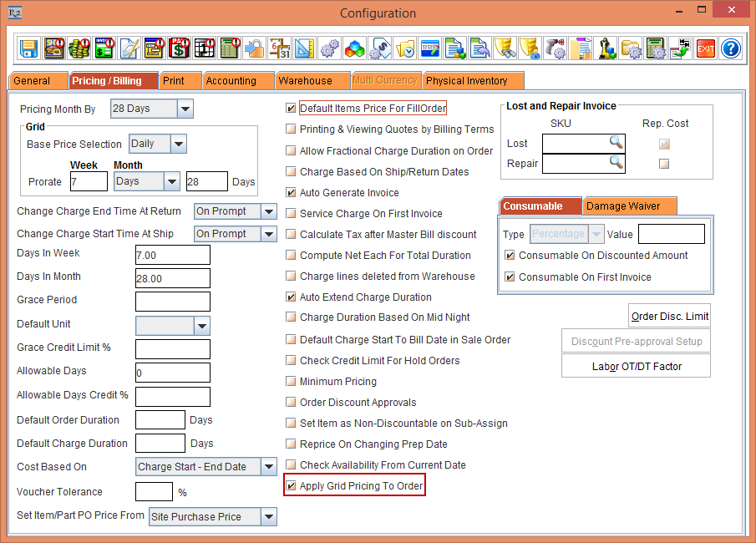Switch to the Accounting tab

point(237,80)
